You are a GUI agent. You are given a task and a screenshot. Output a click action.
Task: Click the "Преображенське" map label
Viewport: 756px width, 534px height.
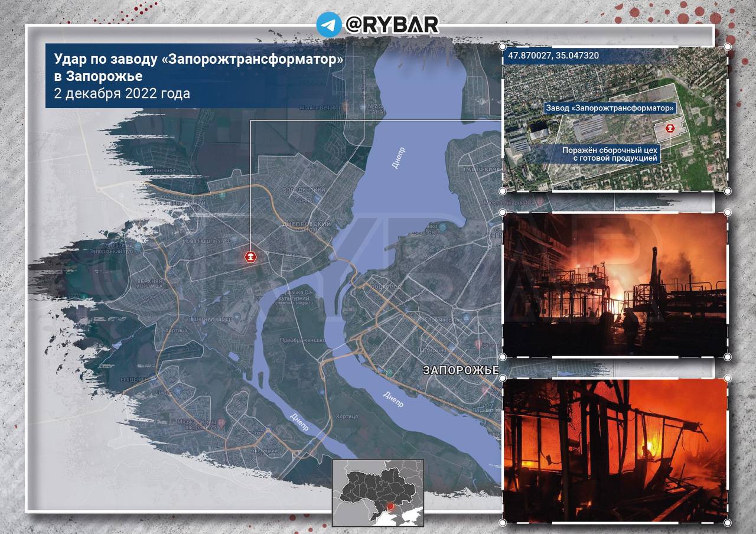point(303,340)
